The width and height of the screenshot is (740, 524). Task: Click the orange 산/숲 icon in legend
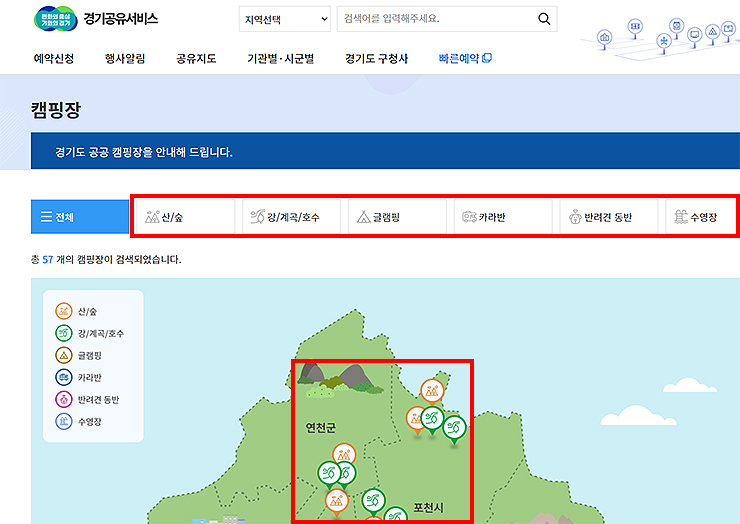click(64, 311)
